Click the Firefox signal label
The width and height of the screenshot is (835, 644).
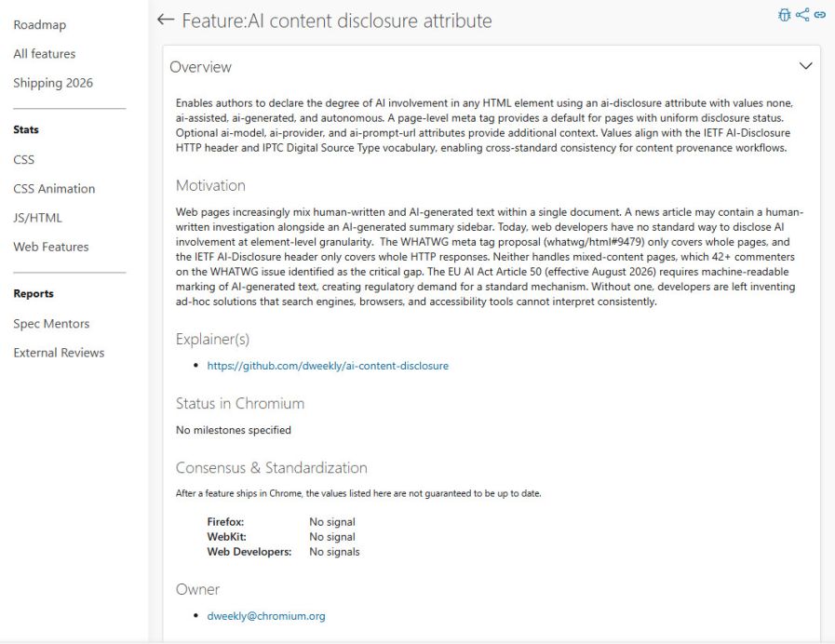(x=225, y=522)
